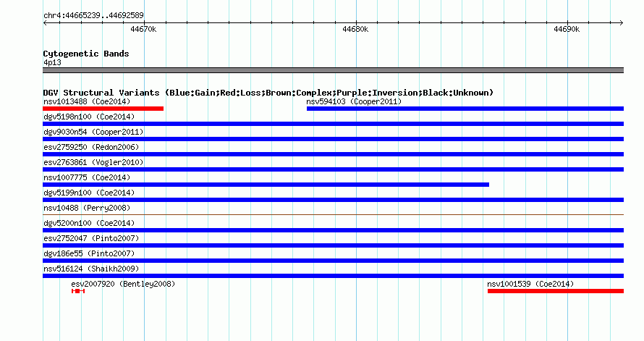Viewport: 644px width, 341px height.
Task: Open the esv2763861 (Vogler2010) variant bar
Action: coord(333,169)
